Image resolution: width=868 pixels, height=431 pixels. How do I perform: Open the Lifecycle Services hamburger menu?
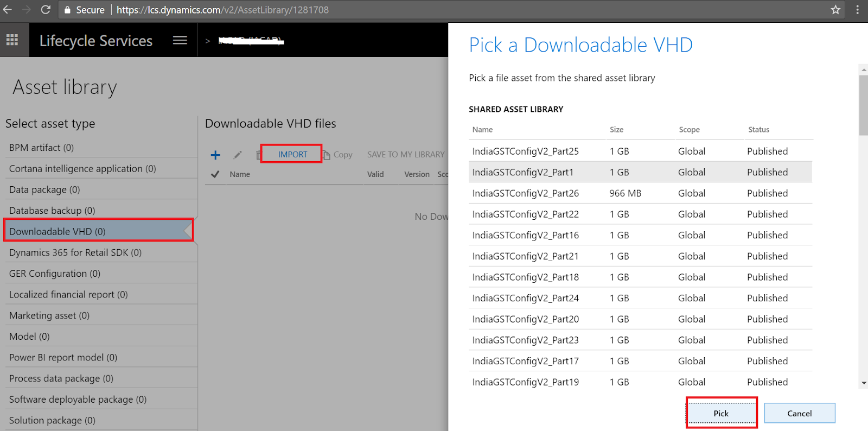coord(180,40)
